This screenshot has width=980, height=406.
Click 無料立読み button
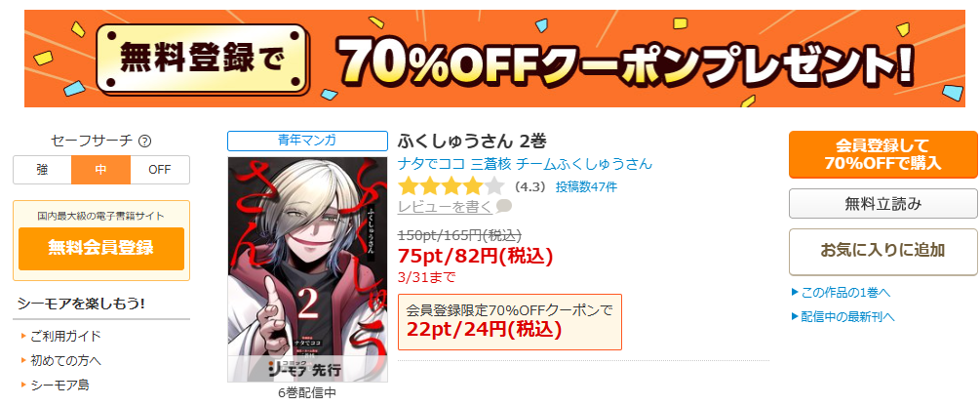coord(882,203)
